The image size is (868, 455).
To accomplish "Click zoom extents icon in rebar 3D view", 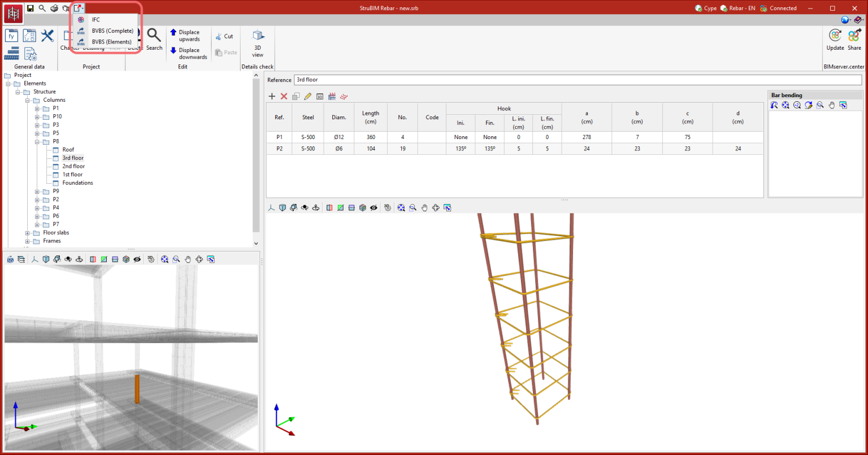I will (401, 208).
